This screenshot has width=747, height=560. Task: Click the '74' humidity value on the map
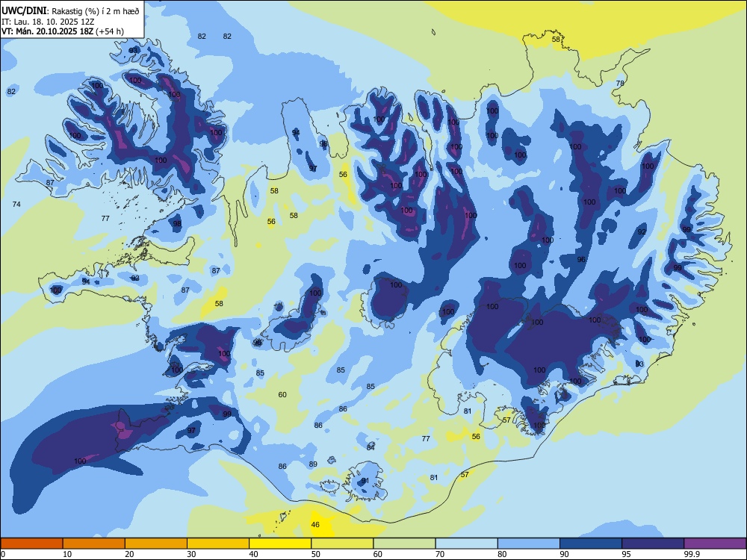16,205
